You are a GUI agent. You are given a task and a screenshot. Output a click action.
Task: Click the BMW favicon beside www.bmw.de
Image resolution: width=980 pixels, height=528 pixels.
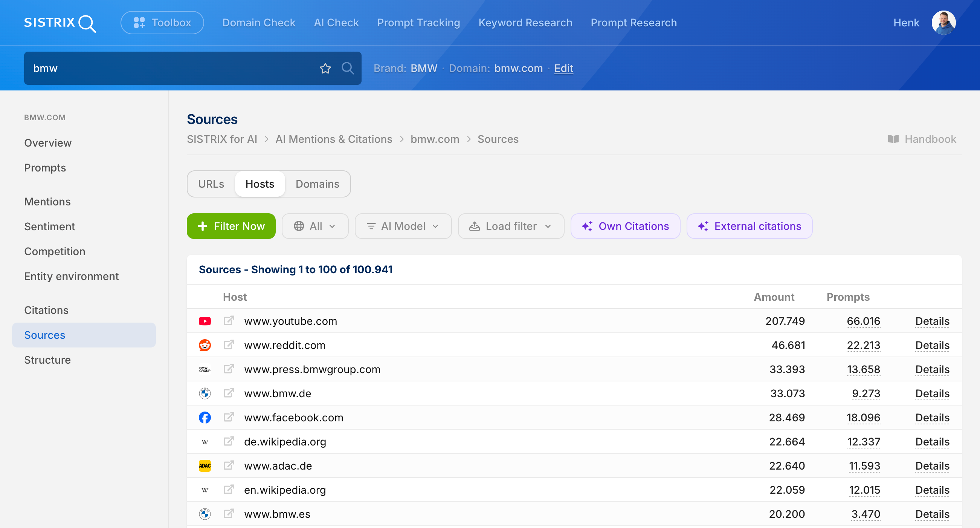(x=205, y=393)
